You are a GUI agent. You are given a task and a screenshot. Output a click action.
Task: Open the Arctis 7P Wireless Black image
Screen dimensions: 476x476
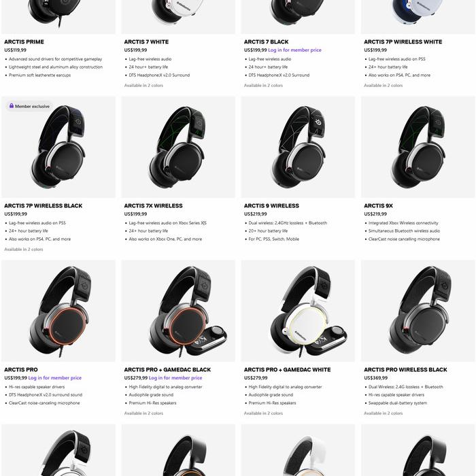(x=58, y=148)
